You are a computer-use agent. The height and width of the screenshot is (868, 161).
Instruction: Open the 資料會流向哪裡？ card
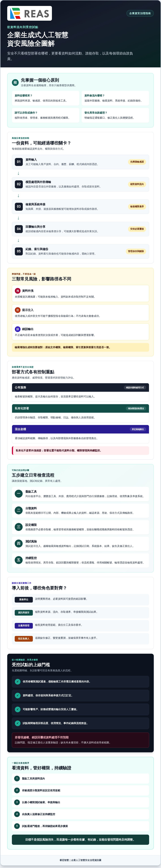[115, 98]
